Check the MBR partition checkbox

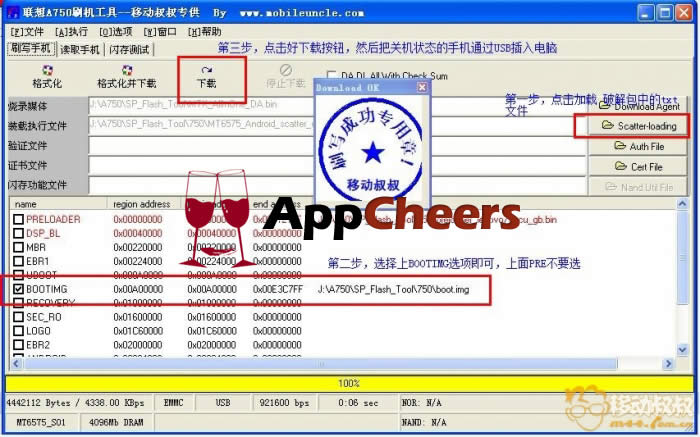[18, 247]
